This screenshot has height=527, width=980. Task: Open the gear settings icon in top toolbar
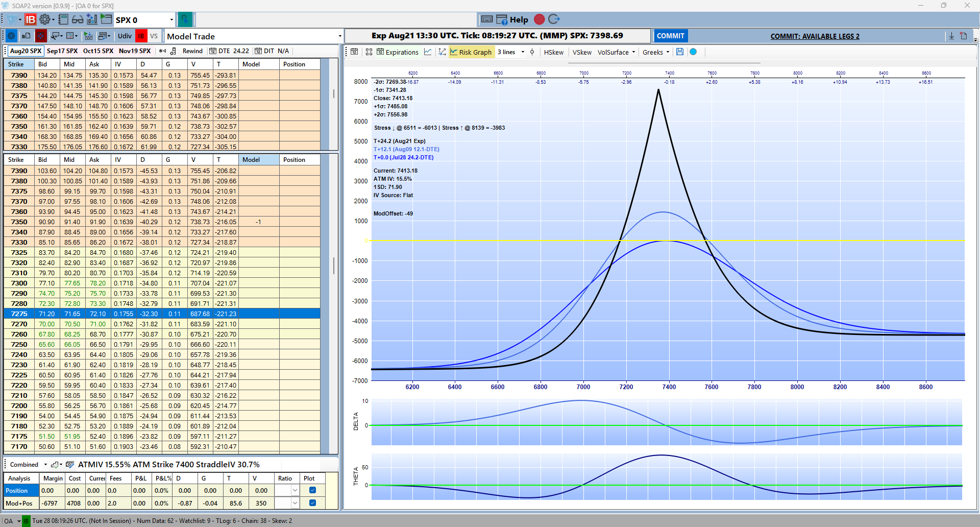(x=45, y=19)
